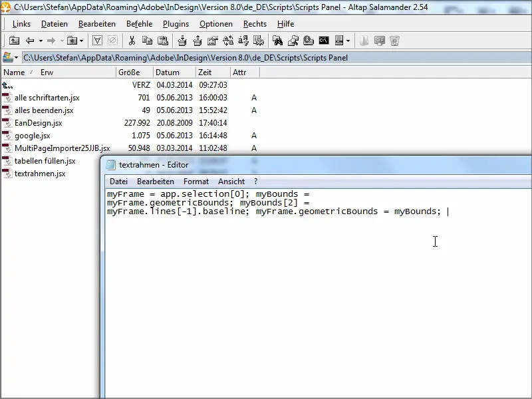Open Ansicht menu in Editor window
The width and height of the screenshot is (532, 399).
(x=231, y=182)
